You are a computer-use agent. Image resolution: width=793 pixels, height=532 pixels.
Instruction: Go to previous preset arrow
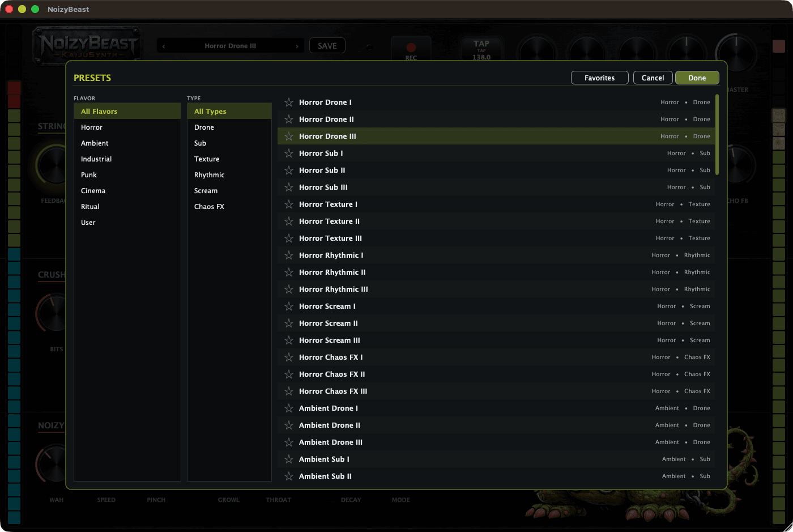tap(164, 46)
